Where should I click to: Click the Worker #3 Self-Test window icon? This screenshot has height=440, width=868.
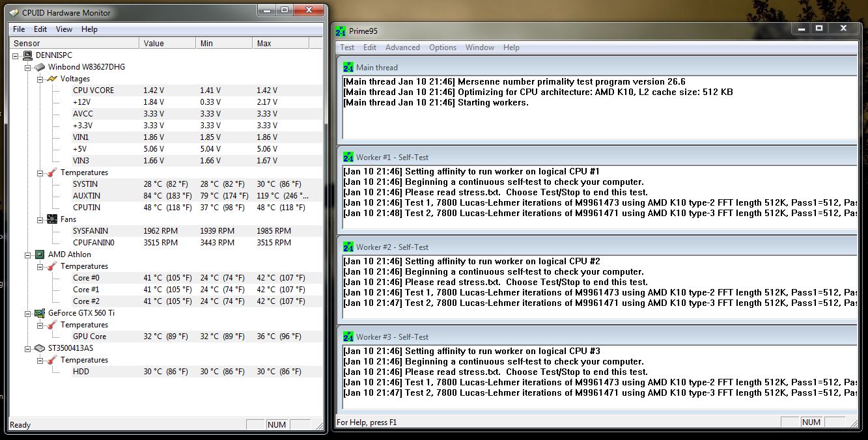click(348, 337)
